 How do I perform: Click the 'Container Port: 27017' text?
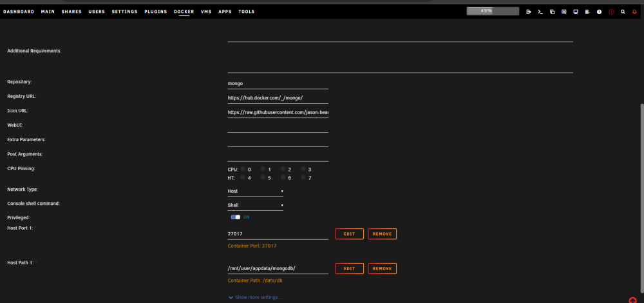pyautogui.click(x=252, y=246)
